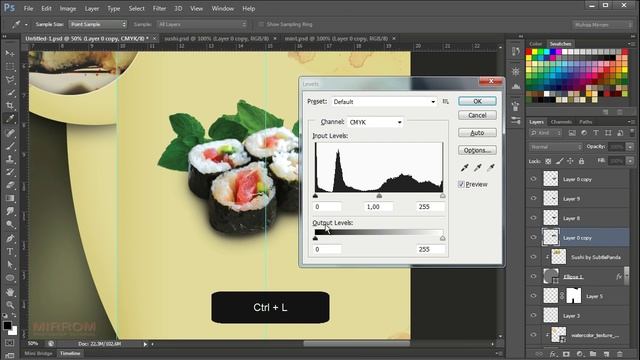Image resolution: width=640 pixels, height=360 pixels.
Task: Switch to the Color panel tab
Action: [x=536, y=44]
